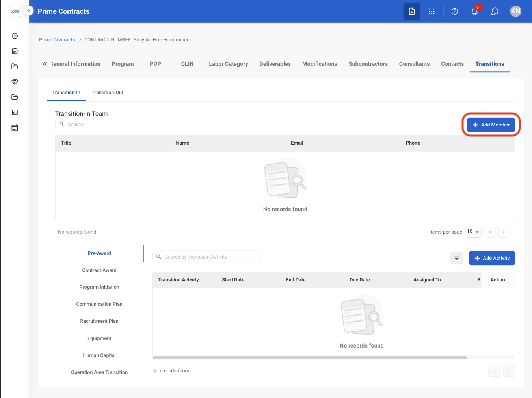Image resolution: width=532 pixels, height=398 pixels.
Task: Open the items per page dropdown
Action: pos(473,232)
